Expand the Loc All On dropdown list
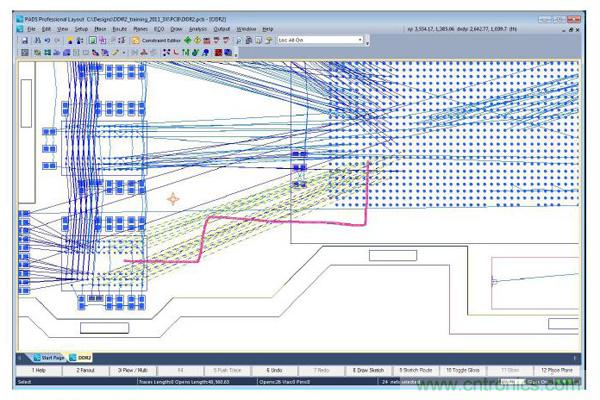 [x=361, y=40]
